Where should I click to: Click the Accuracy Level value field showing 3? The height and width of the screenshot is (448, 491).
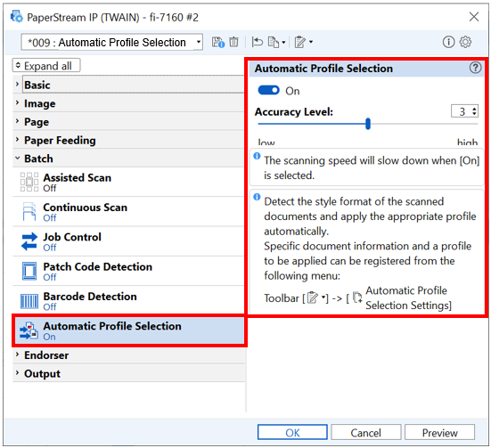coord(462,111)
